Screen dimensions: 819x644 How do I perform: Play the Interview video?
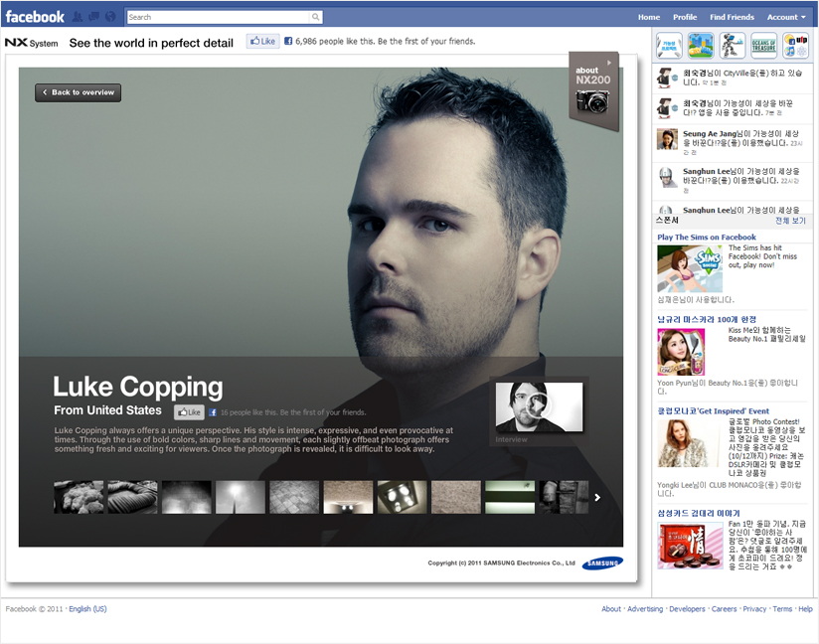point(539,406)
